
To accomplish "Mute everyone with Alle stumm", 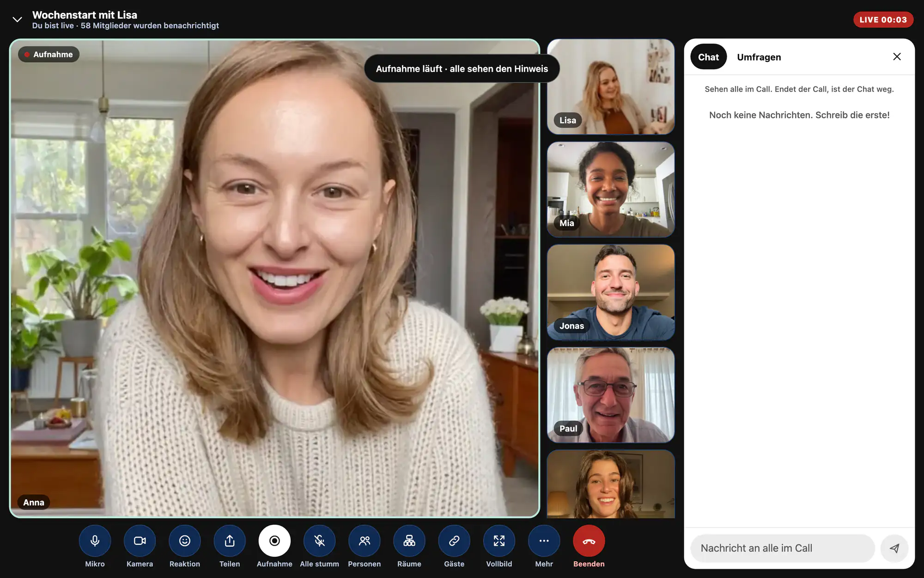I will click(x=319, y=541).
